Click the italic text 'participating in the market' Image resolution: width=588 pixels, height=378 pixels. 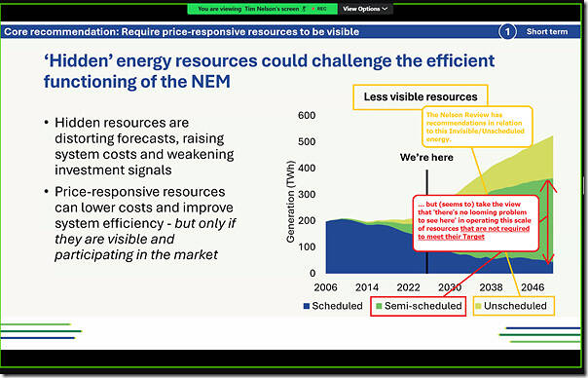coord(136,254)
